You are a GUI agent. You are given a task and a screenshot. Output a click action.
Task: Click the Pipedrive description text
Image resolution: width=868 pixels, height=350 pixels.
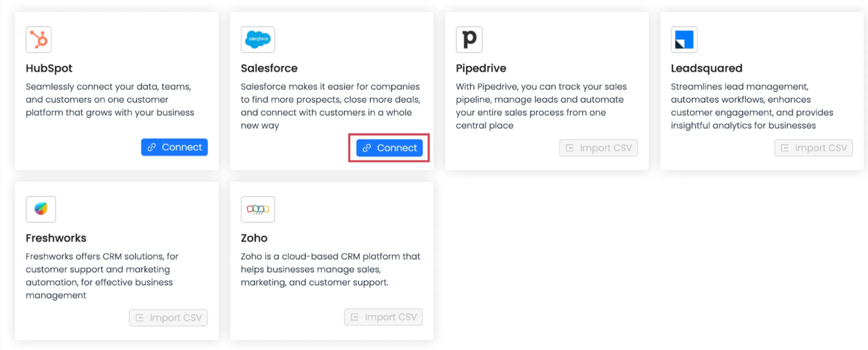(x=541, y=106)
